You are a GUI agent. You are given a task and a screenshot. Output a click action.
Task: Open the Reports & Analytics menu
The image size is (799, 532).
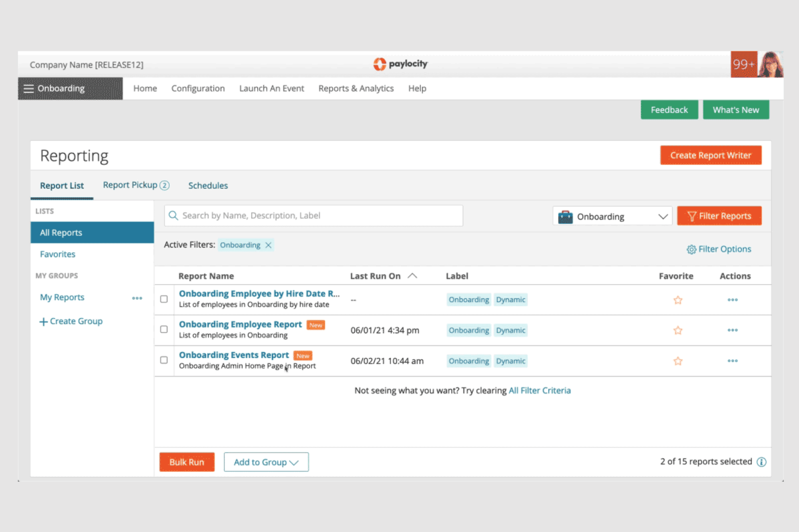point(356,88)
